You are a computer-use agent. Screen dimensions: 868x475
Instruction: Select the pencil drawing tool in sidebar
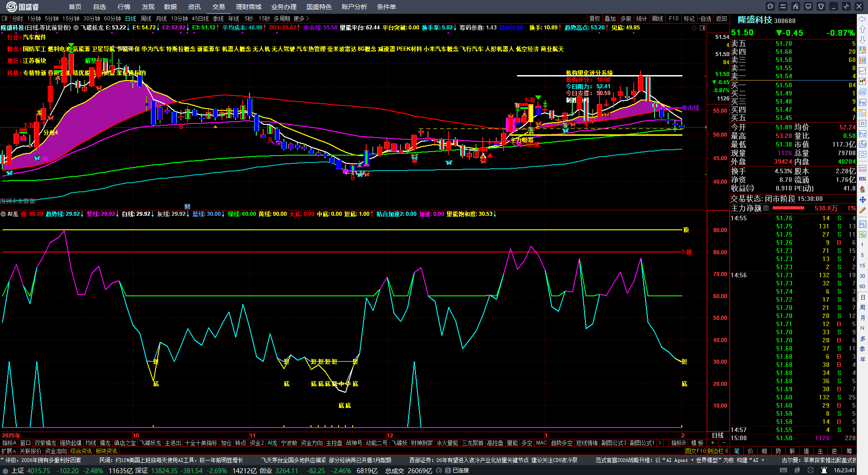[x=863, y=210]
